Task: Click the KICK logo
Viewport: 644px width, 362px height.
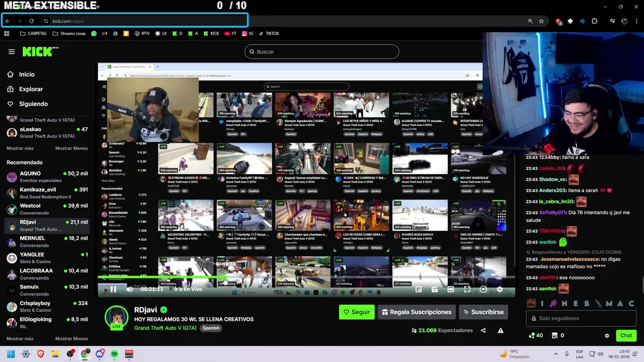Action: click(x=40, y=51)
